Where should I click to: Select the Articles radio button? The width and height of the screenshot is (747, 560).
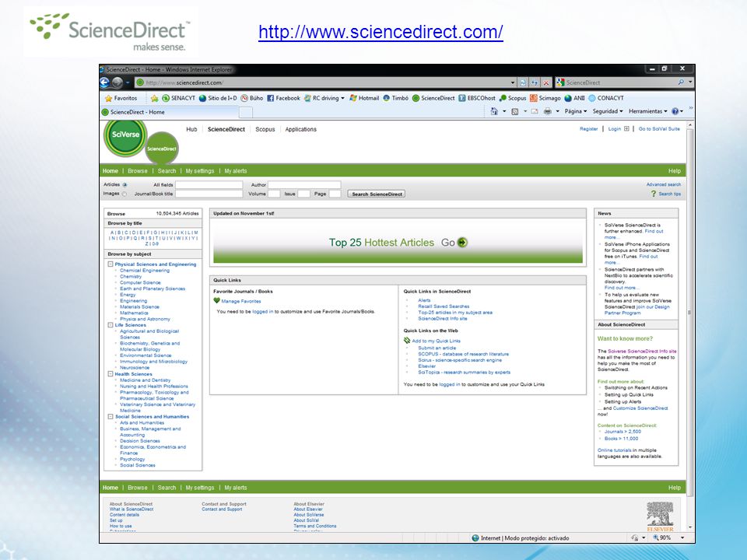pos(124,185)
